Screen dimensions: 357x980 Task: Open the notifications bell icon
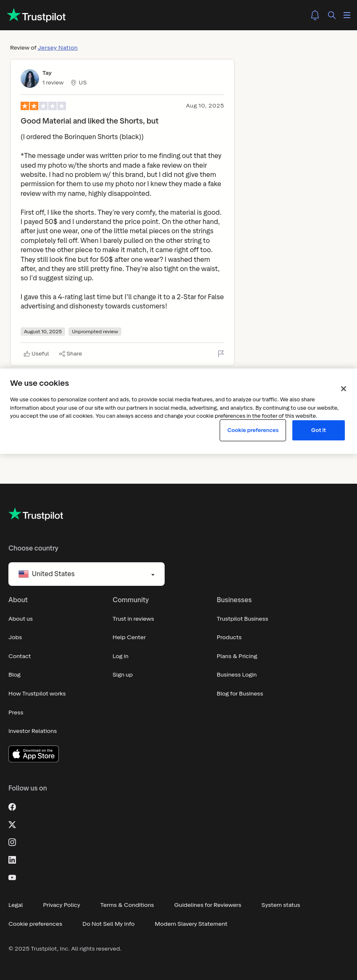click(x=315, y=15)
